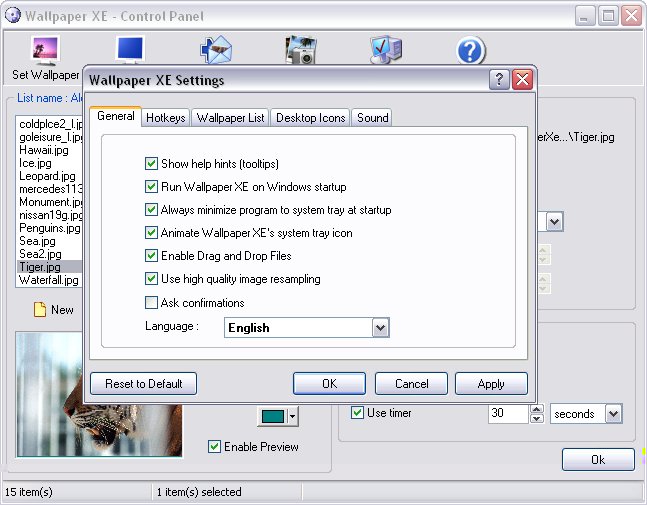647x505 pixels.
Task: Close the Wallpaper XE Settings dialog
Action: 522,79
